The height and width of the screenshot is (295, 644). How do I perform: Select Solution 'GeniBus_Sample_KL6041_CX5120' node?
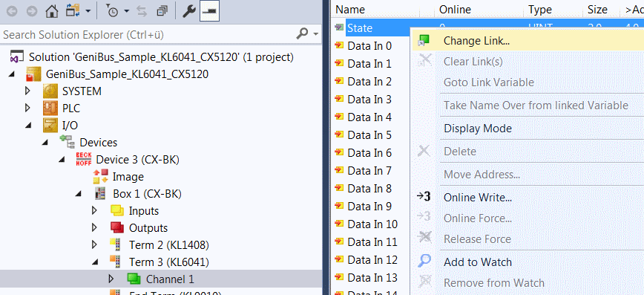click(161, 56)
